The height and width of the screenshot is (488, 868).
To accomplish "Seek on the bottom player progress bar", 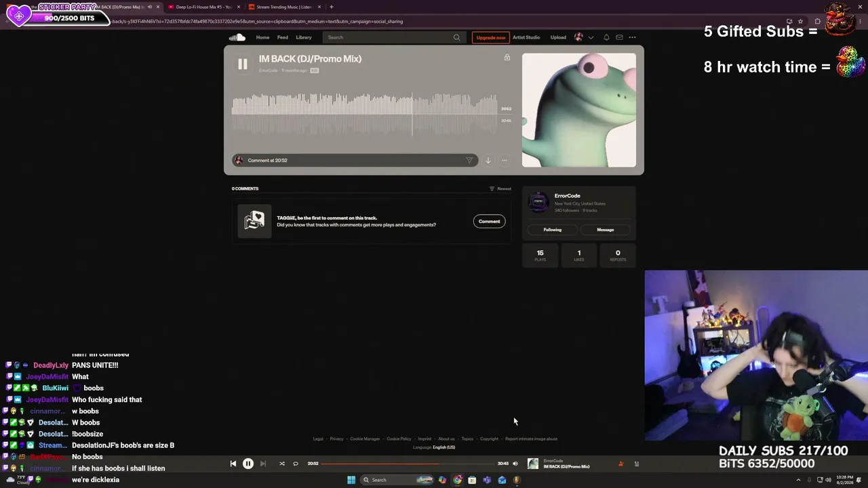I will pyautogui.click(x=408, y=464).
